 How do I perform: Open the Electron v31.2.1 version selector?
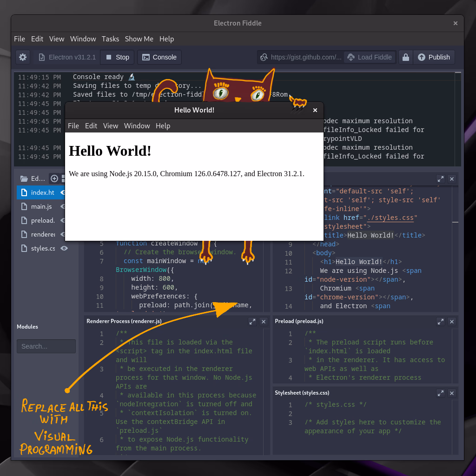coord(67,57)
